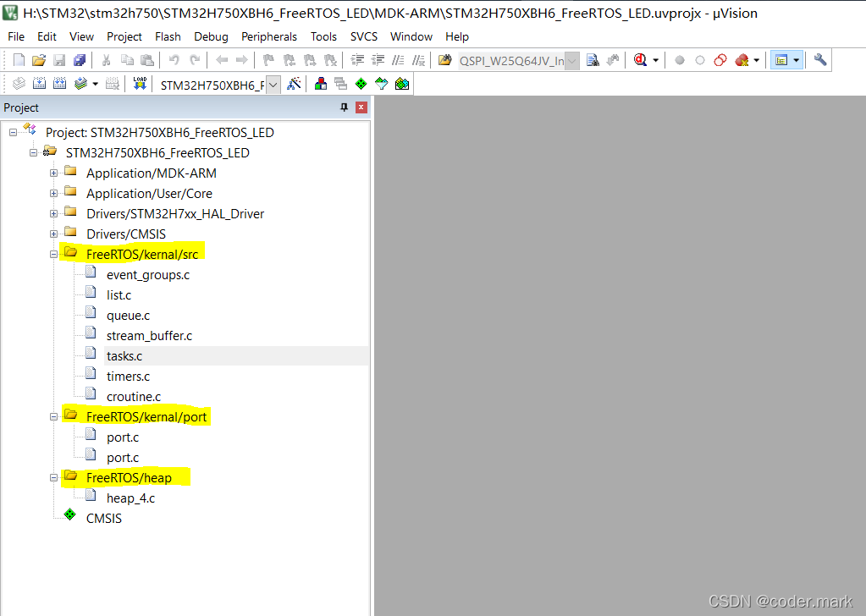Open Configuration wrench icon

coord(820,60)
